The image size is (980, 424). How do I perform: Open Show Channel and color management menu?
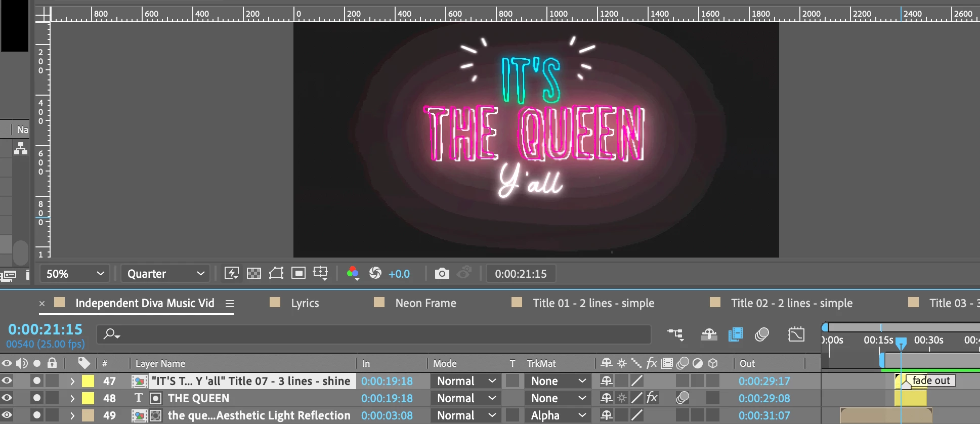353,273
